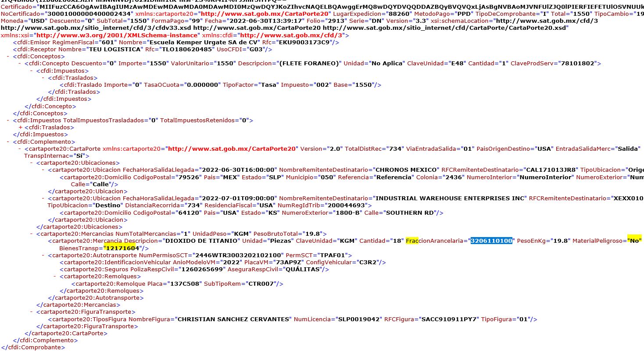
Task: Collapse the cartaporte20:Ubicaciones node
Action: (x=32, y=163)
